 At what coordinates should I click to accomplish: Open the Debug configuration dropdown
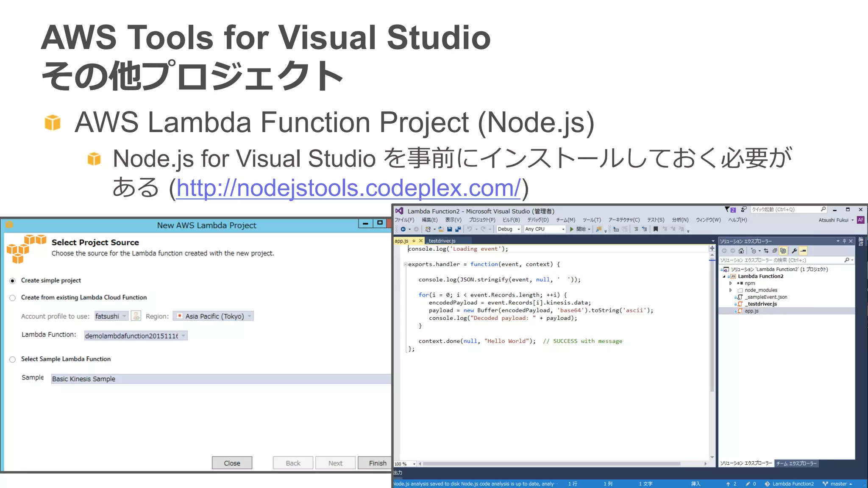(x=509, y=229)
